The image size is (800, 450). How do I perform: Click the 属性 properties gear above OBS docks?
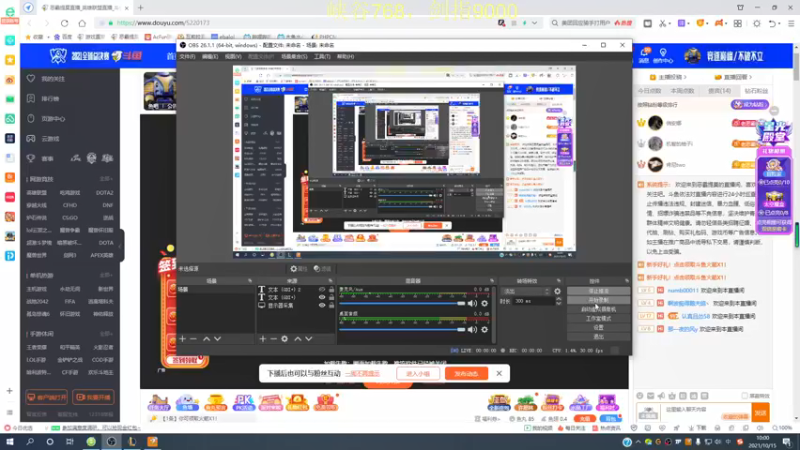click(298, 269)
